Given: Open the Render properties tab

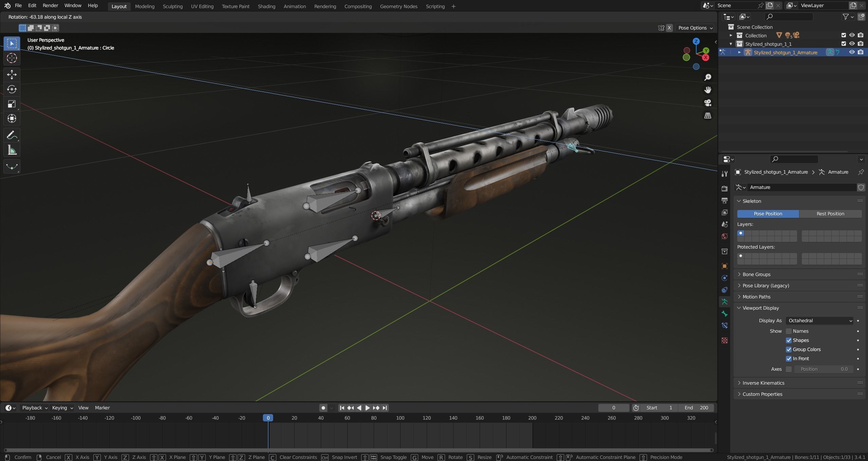Looking at the screenshot, I should (x=724, y=188).
